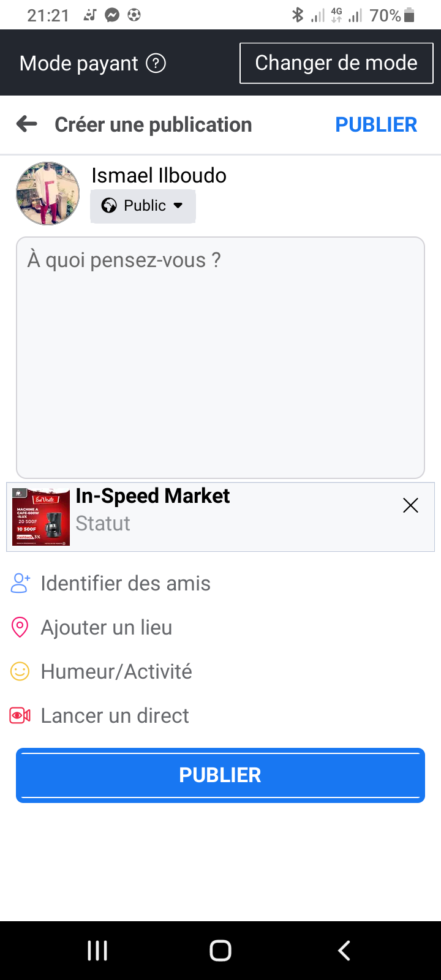Tap the globe icon in audience selector

(109, 206)
